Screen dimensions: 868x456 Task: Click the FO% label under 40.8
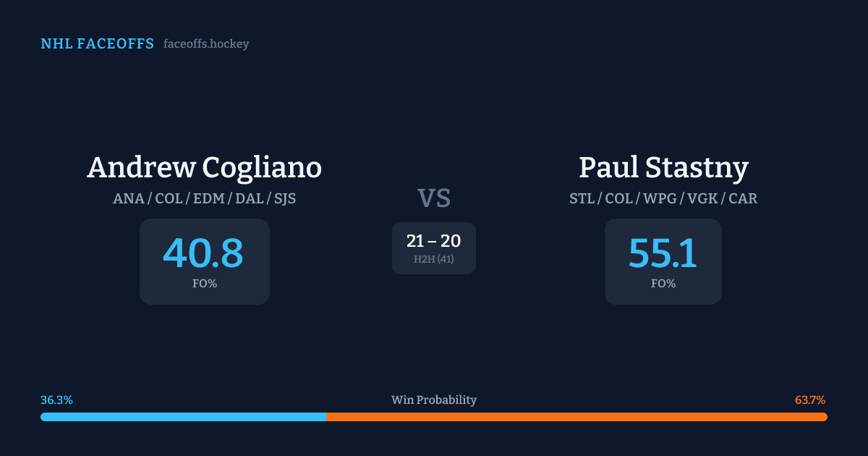tap(205, 284)
